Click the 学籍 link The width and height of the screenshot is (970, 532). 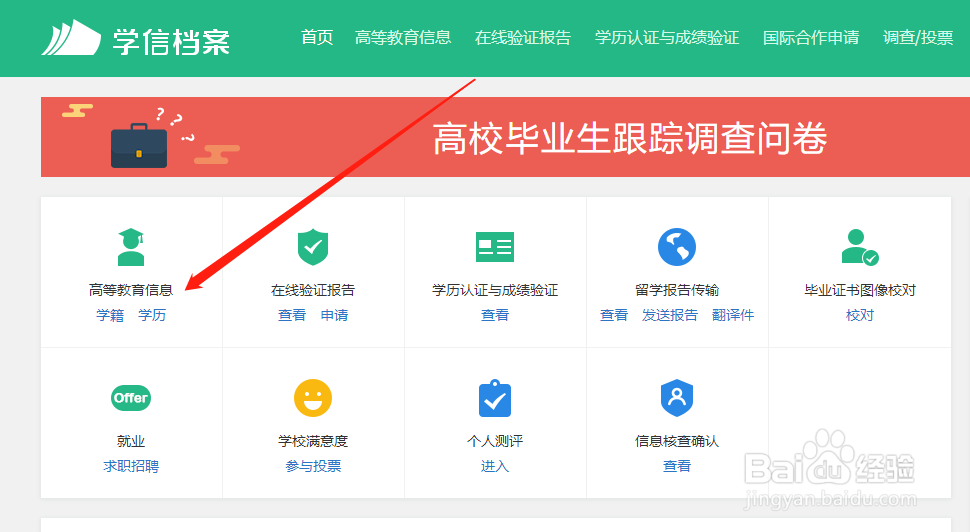tap(110, 315)
